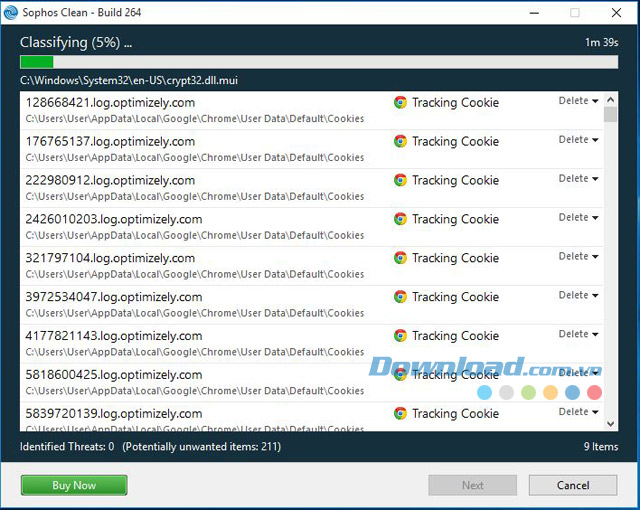Click Chrome icon for 5839720139.log.optimizely.com
Viewport: 640px width, 510px height.
coord(400,413)
